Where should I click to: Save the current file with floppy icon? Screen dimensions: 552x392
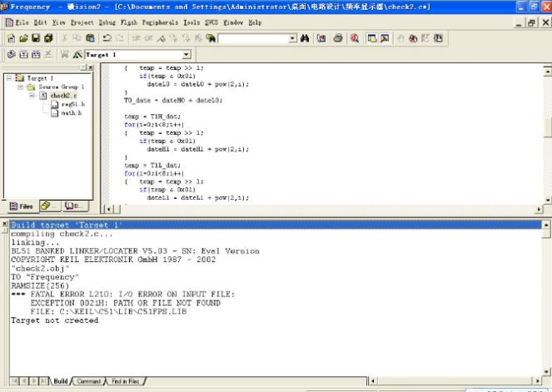[36, 38]
